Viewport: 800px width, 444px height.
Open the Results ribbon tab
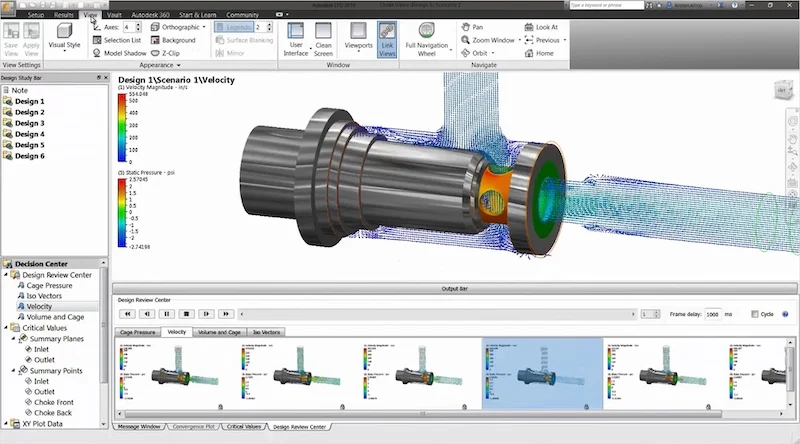pyautogui.click(x=64, y=16)
